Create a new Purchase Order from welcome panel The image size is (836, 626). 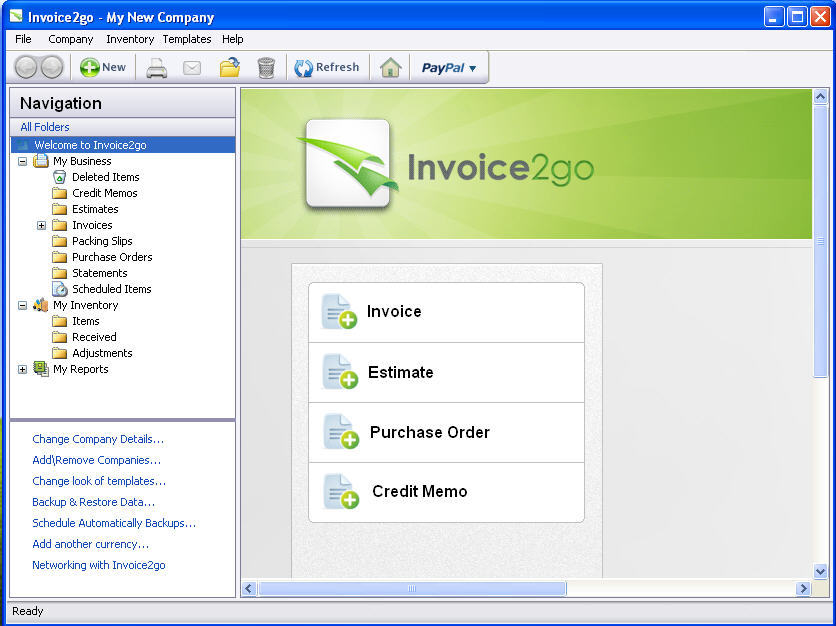click(446, 432)
